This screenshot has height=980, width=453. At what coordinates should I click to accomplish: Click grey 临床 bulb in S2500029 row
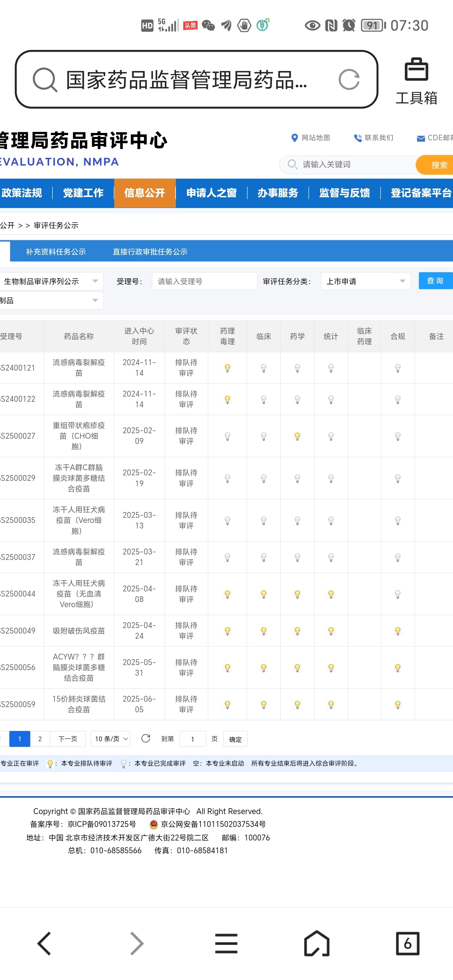[264, 479]
